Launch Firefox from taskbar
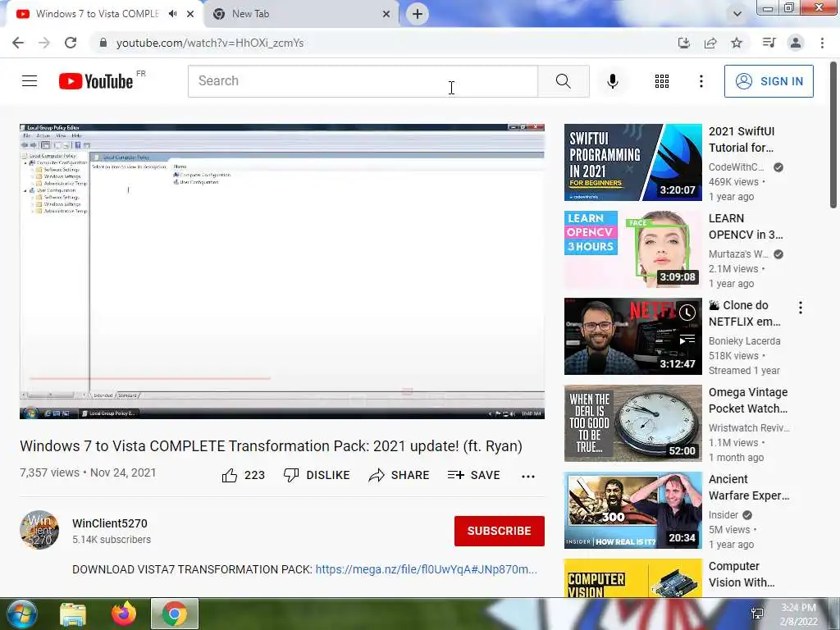This screenshot has width=840, height=630. coord(124,614)
